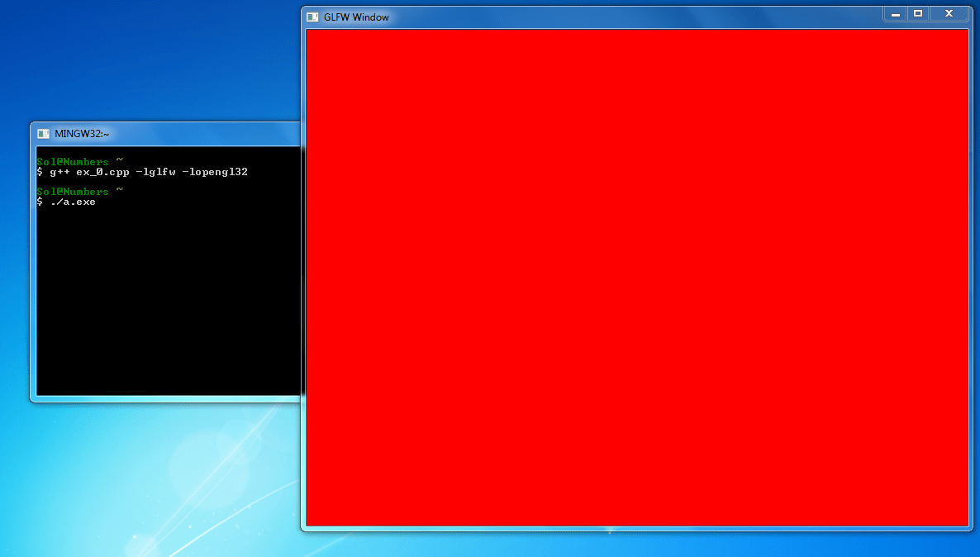The width and height of the screenshot is (980, 557).
Task: Click the small program icon beside MINGW32:~ text
Action: (41, 133)
